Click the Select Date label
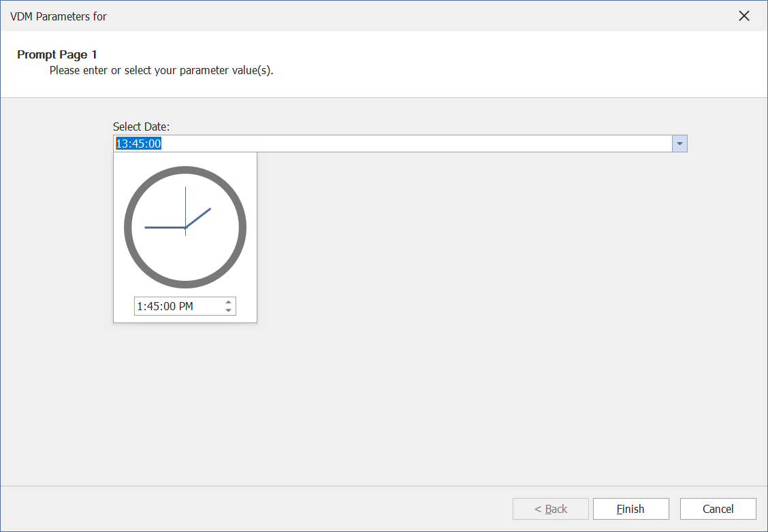 pos(141,127)
